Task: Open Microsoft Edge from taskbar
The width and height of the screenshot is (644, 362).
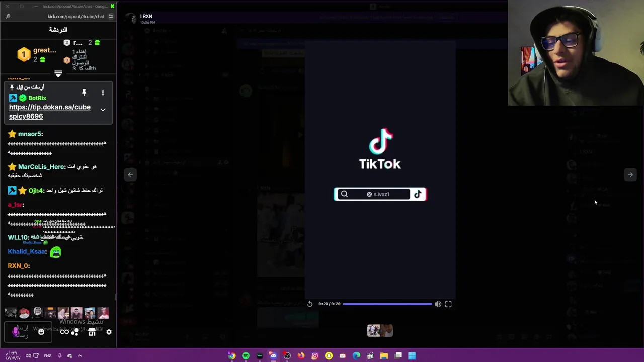Action: [x=356, y=356]
